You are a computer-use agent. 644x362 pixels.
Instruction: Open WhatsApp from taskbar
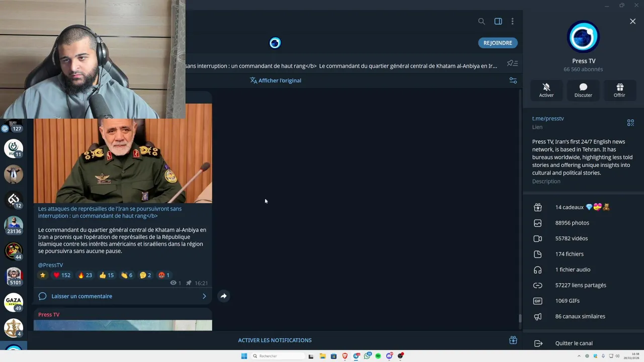click(x=367, y=356)
